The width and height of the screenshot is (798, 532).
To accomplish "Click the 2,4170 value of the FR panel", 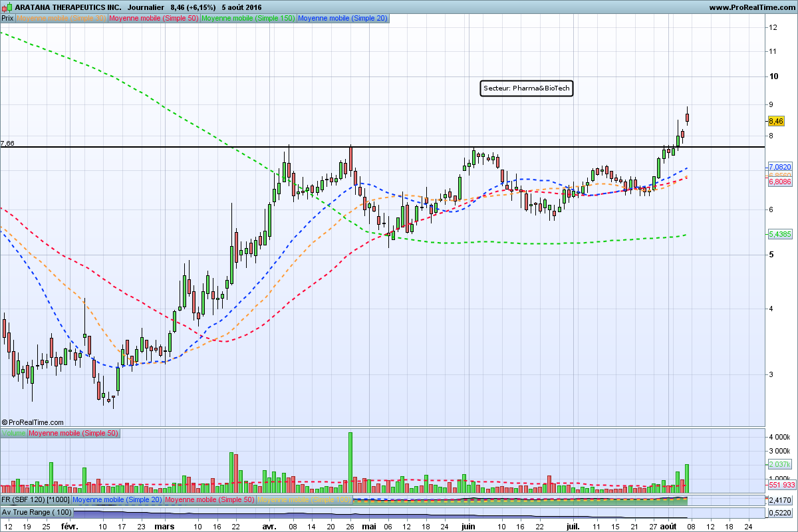I will [779, 500].
